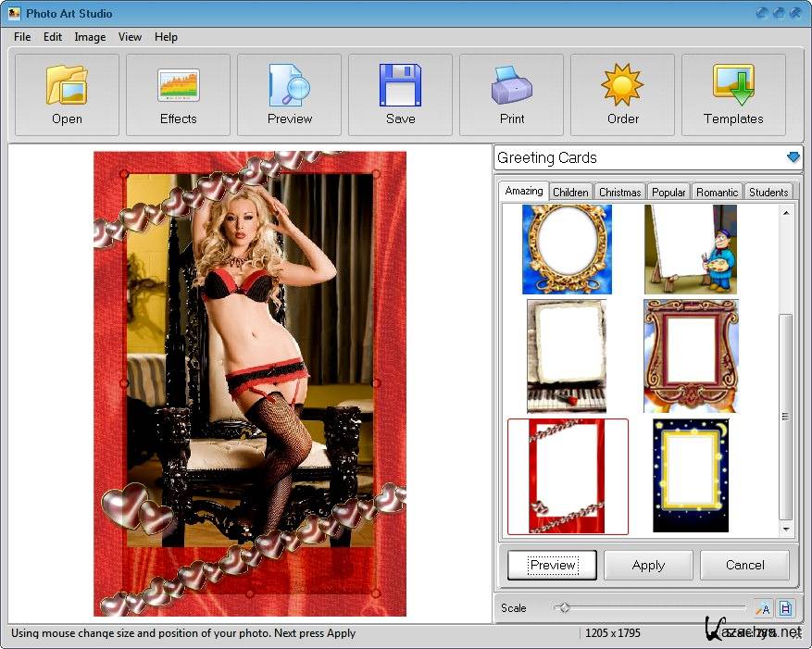The height and width of the screenshot is (649, 812).
Task: Click the Open folder icon
Action: 67,85
